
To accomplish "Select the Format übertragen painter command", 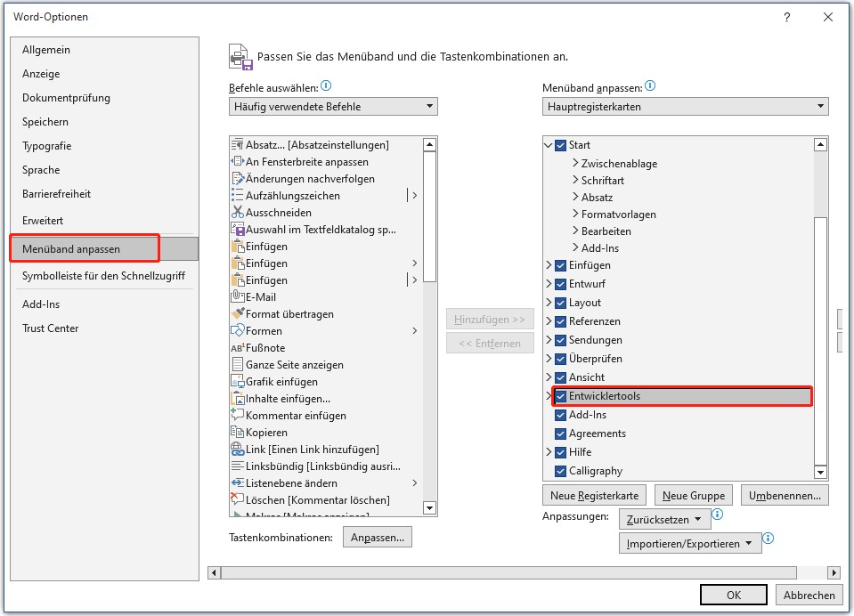I will click(291, 313).
